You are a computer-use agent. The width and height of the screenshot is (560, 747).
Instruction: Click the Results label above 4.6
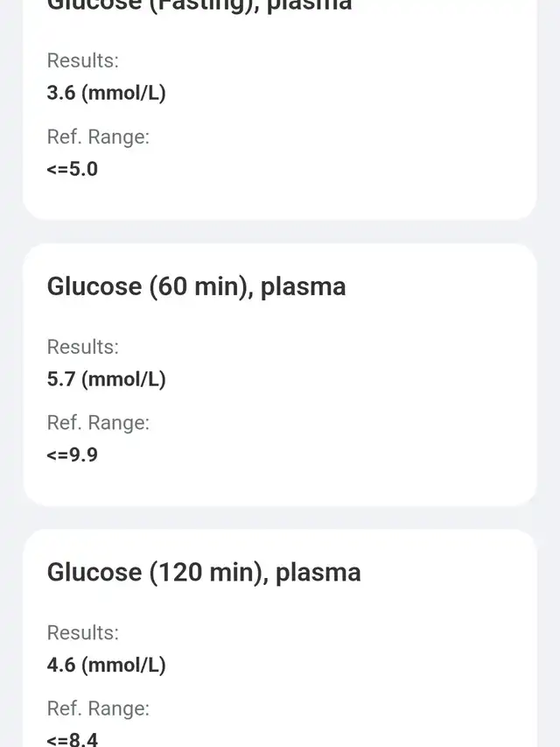(82, 632)
